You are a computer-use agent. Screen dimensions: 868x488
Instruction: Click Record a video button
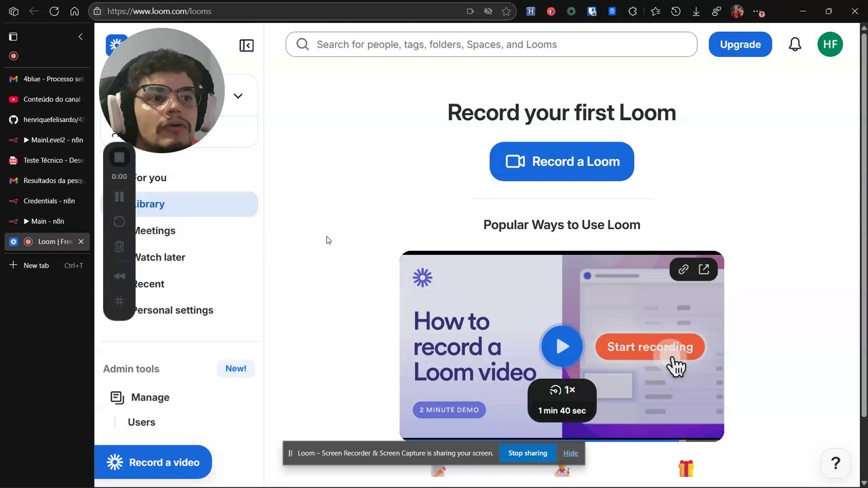click(x=153, y=462)
